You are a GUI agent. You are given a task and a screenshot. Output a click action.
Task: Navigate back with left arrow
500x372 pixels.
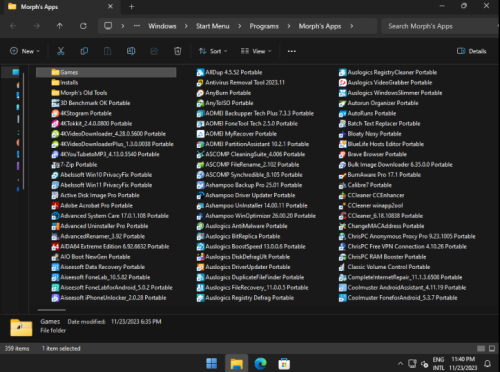coord(13,26)
